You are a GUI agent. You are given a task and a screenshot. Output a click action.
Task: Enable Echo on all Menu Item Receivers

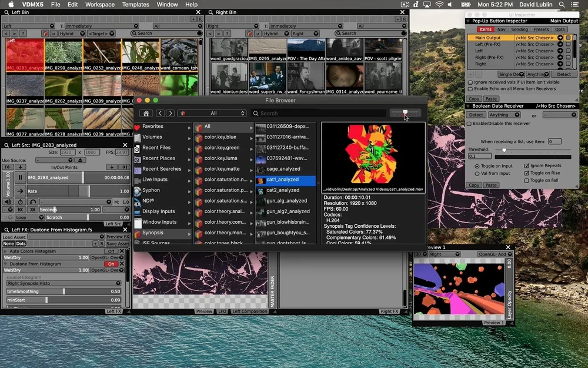(470, 89)
